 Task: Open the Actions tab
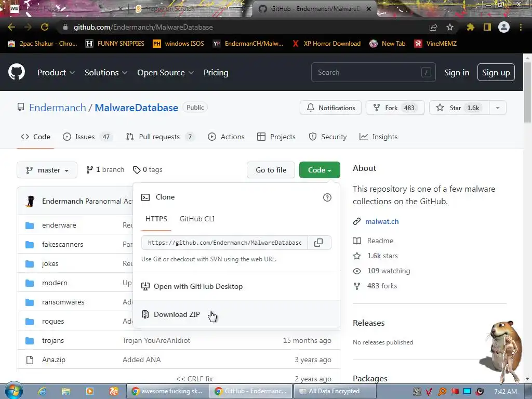point(226,137)
